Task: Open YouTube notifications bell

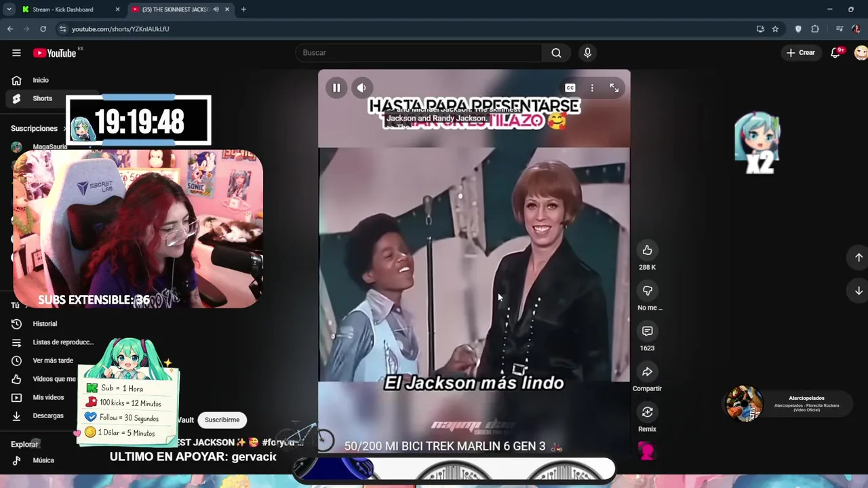Action: (x=836, y=53)
